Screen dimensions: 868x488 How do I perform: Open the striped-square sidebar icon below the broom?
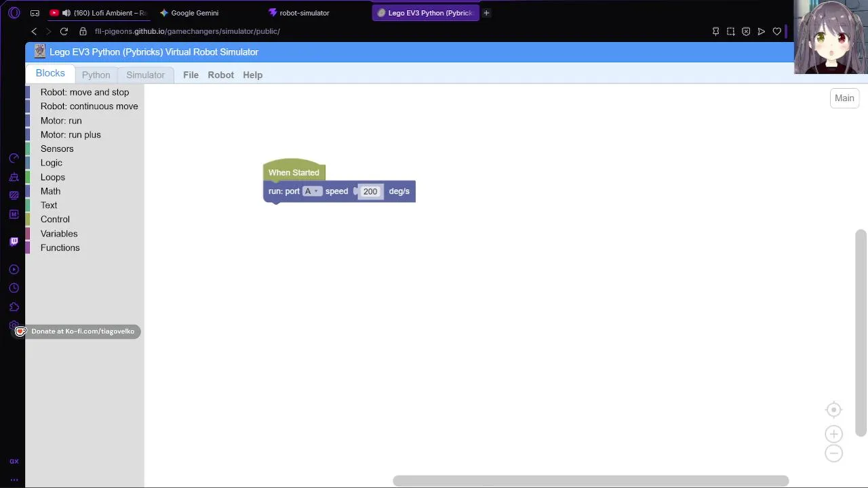14,195
